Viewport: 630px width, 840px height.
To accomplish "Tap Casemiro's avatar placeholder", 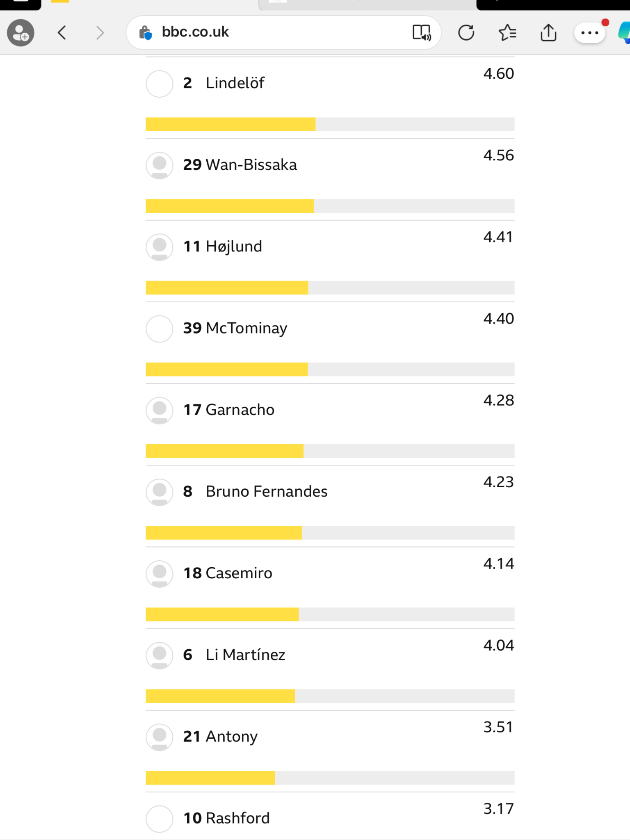I will pyautogui.click(x=160, y=573).
